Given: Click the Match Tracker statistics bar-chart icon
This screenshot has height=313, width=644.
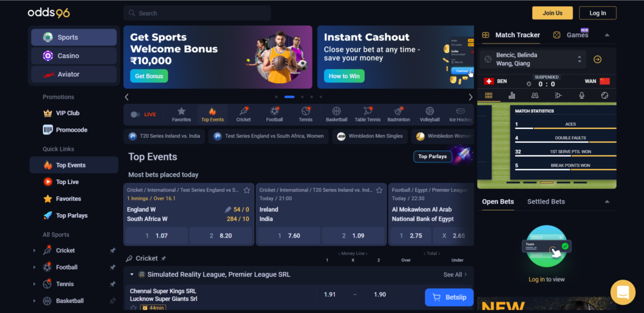Looking at the screenshot, I should pos(512,96).
